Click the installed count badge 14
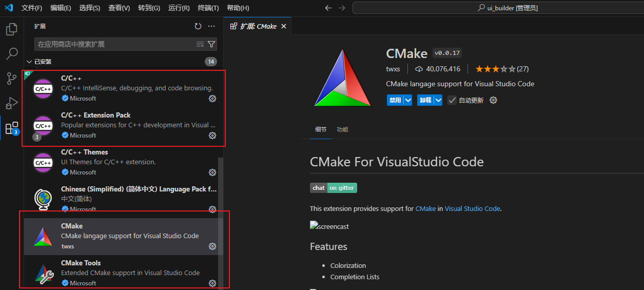The image size is (644, 290). click(211, 62)
